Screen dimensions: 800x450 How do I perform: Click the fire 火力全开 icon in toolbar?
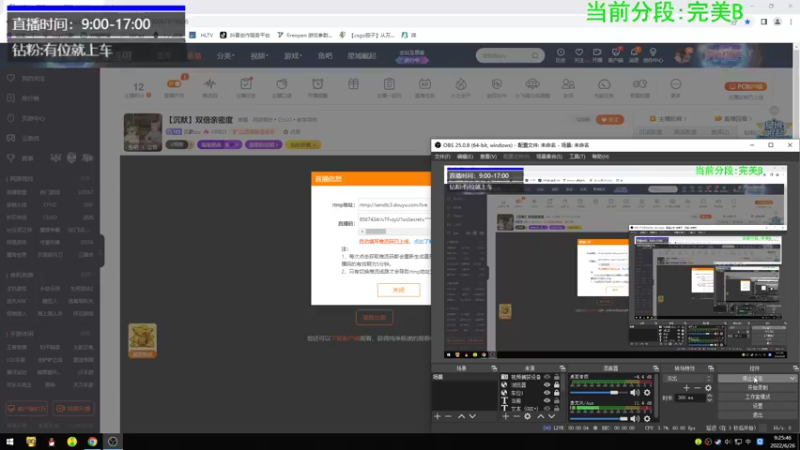tap(461, 87)
